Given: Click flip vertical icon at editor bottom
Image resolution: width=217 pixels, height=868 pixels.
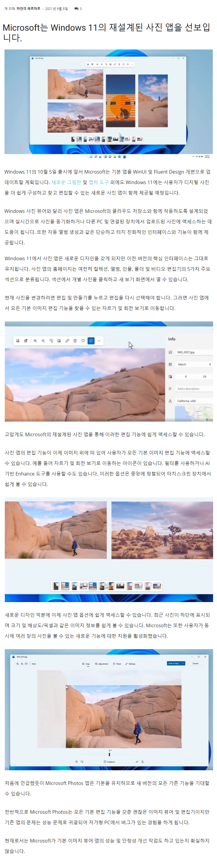Looking at the screenshot, I should [x=142, y=762].
